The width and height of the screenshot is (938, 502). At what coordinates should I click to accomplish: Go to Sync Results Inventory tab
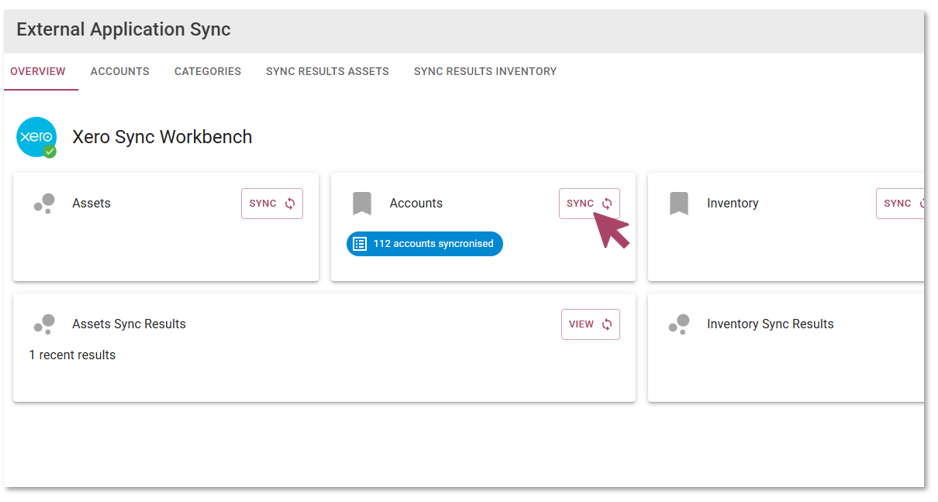click(485, 71)
